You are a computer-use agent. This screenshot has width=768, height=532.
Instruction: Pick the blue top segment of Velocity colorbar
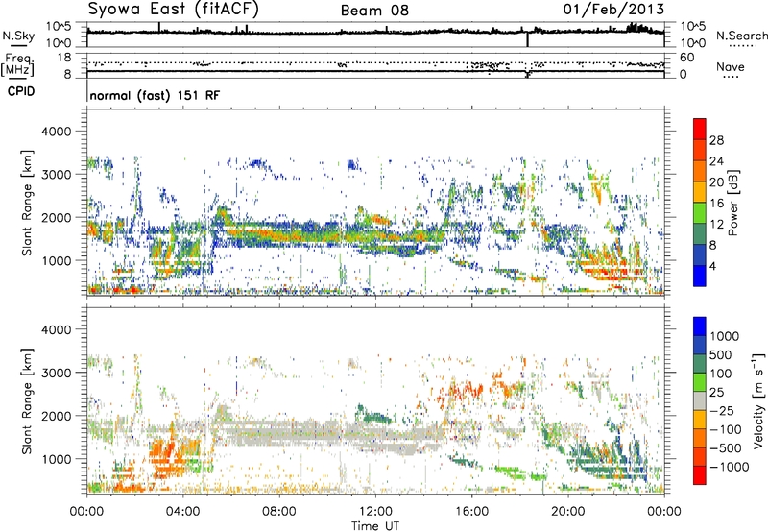(x=700, y=326)
